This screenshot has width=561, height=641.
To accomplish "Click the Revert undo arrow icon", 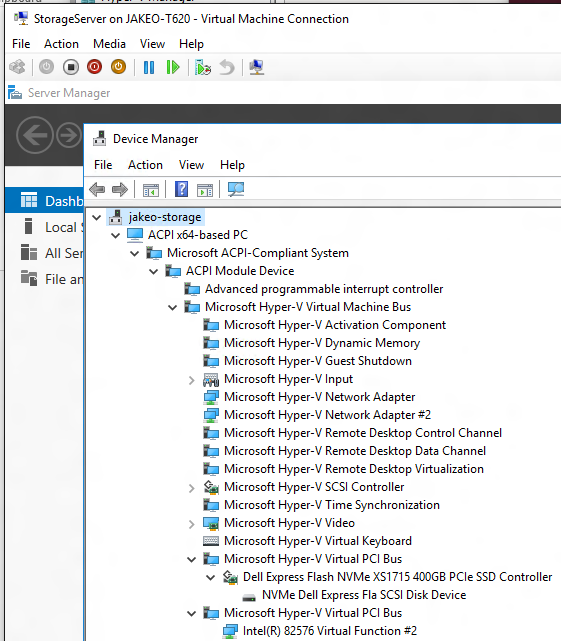I will click(x=227, y=67).
